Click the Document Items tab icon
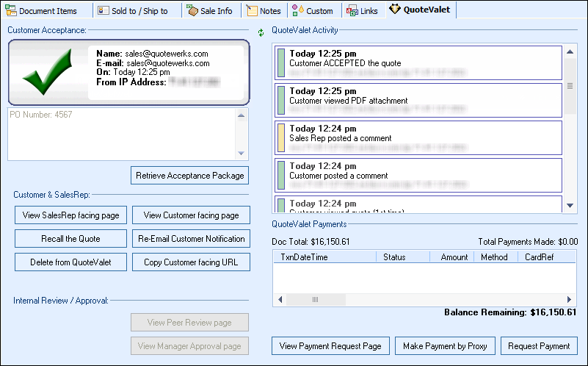Viewport: 588px width, 366px height. 11,10
